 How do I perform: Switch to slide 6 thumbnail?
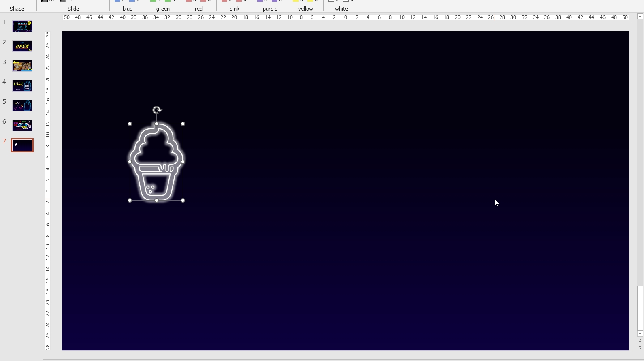22,125
